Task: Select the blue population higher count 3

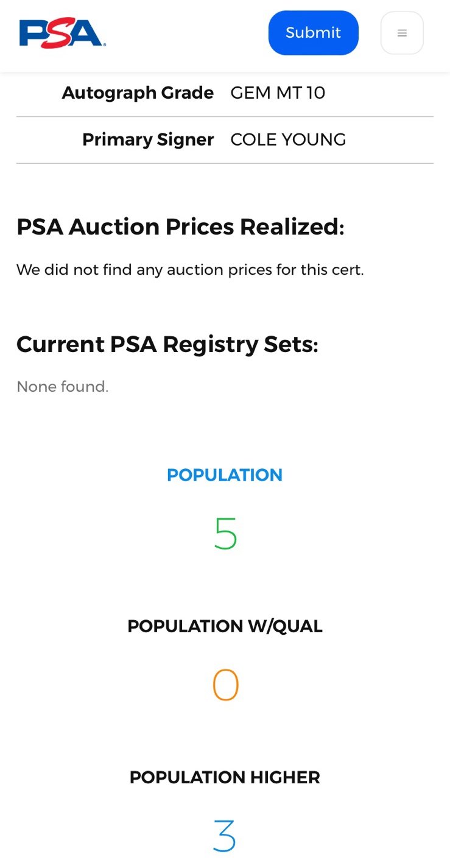Action: (225, 836)
